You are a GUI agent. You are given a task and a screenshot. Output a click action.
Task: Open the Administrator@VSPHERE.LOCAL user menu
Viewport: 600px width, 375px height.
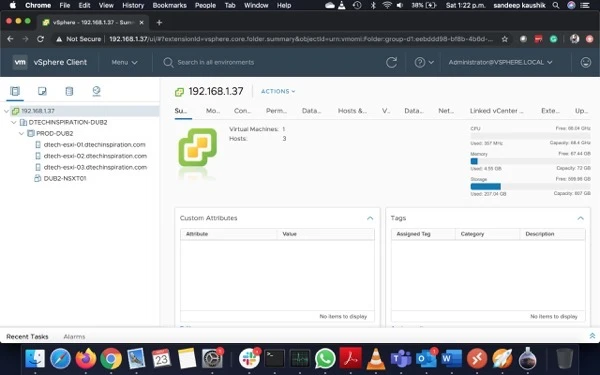(x=501, y=62)
